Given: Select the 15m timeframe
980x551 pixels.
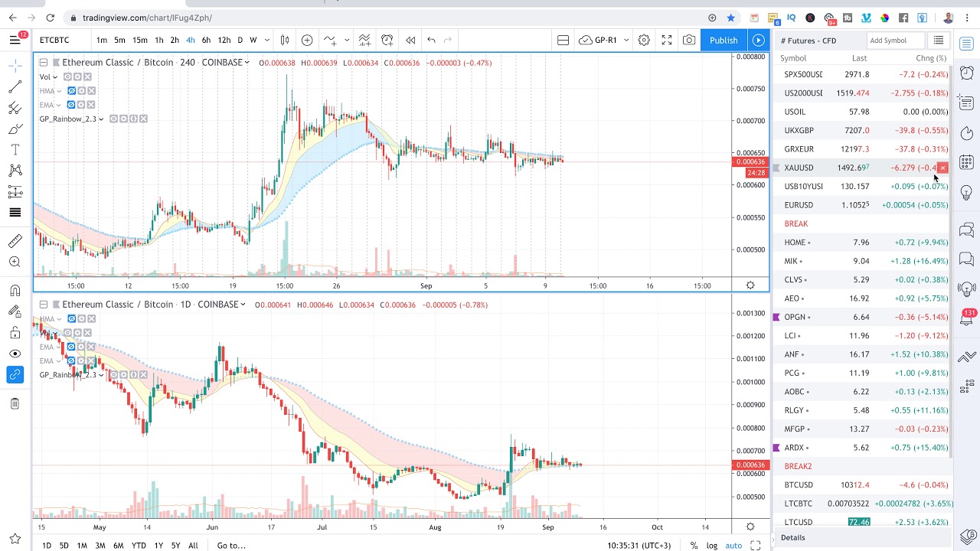Looking at the screenshot, I should click(139, 40).
